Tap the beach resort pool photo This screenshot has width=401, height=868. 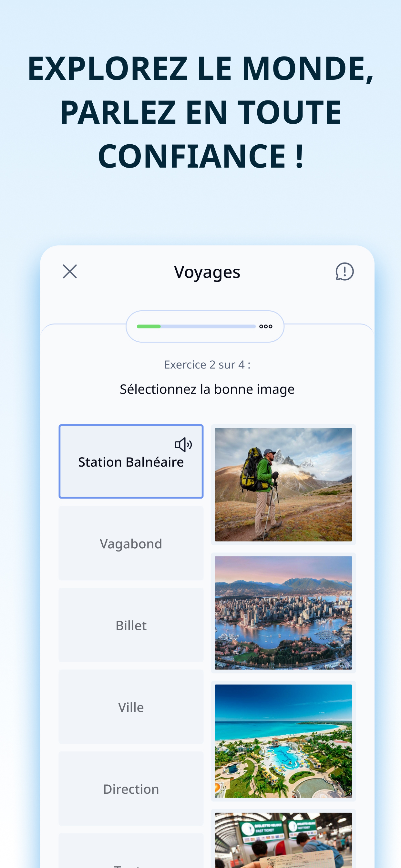coord(283,741)
